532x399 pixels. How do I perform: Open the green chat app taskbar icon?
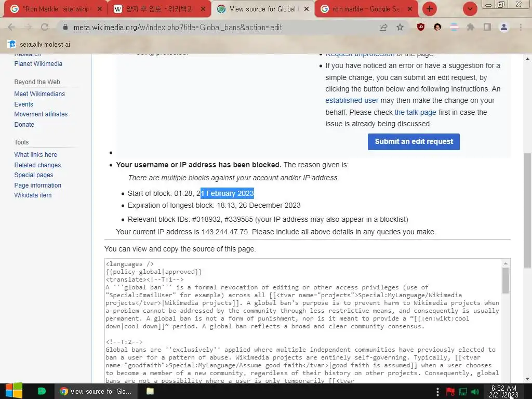(x=42, y=391)
